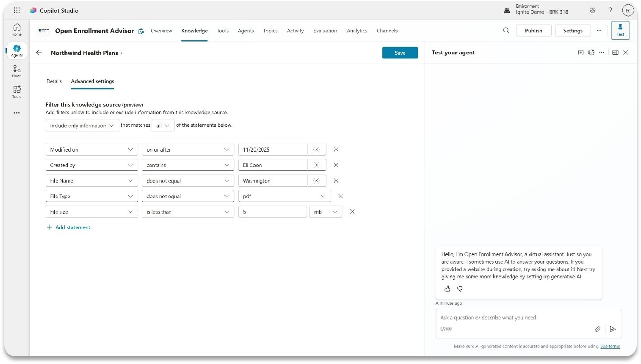
Task: Give thumbs up on the greeting message
Action: (x=447, y=289)
